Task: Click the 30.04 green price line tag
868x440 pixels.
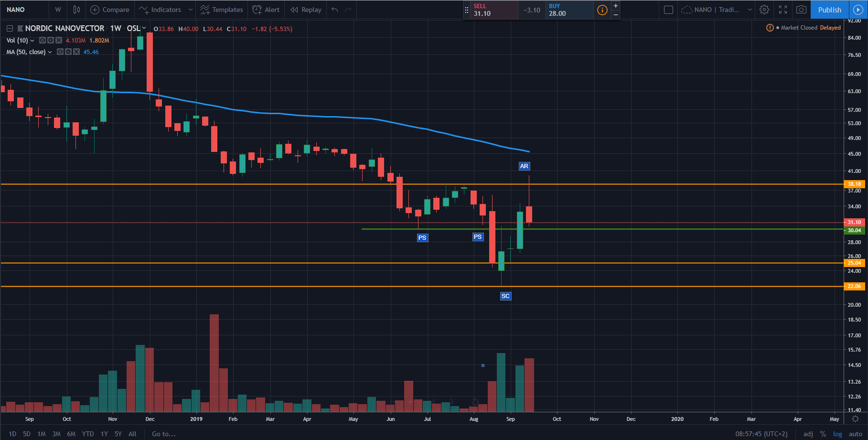Action: click(x=854, y=230)
